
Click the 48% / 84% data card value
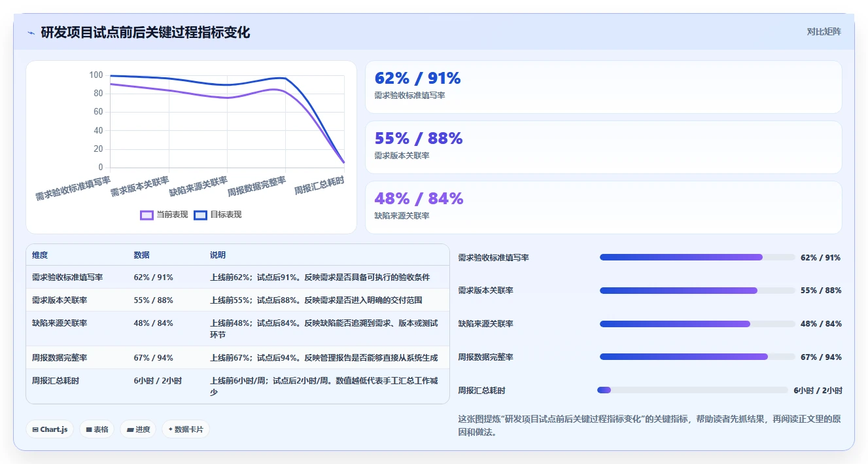tap(419, 198)
